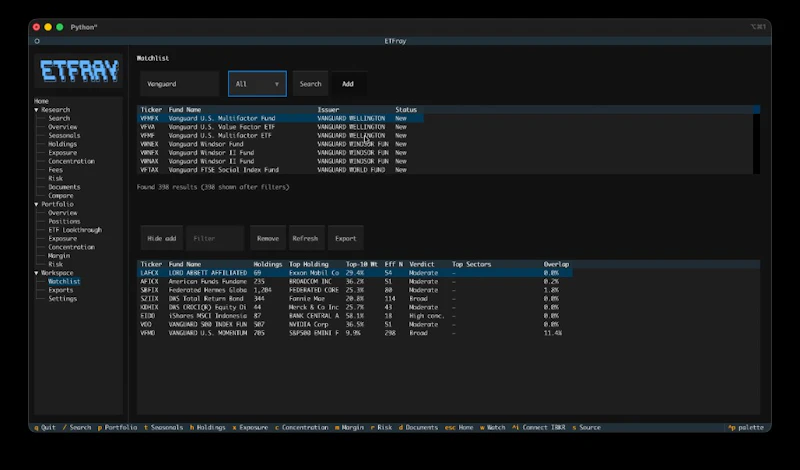Click the small circle icon left of the ETFray title bar
Viewport: 800px width, 470px height.
pyautogui.click(x=37, y=41)
